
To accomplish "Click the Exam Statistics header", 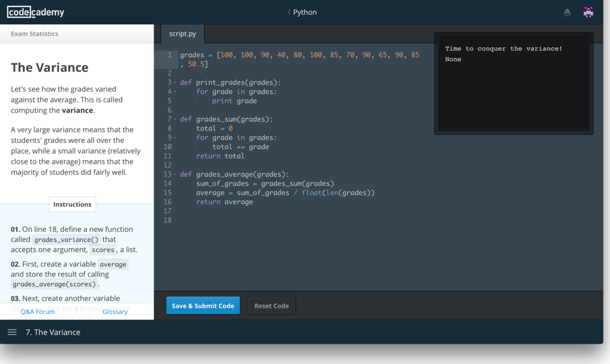I will pyautogui.click(x=35, y=34).
